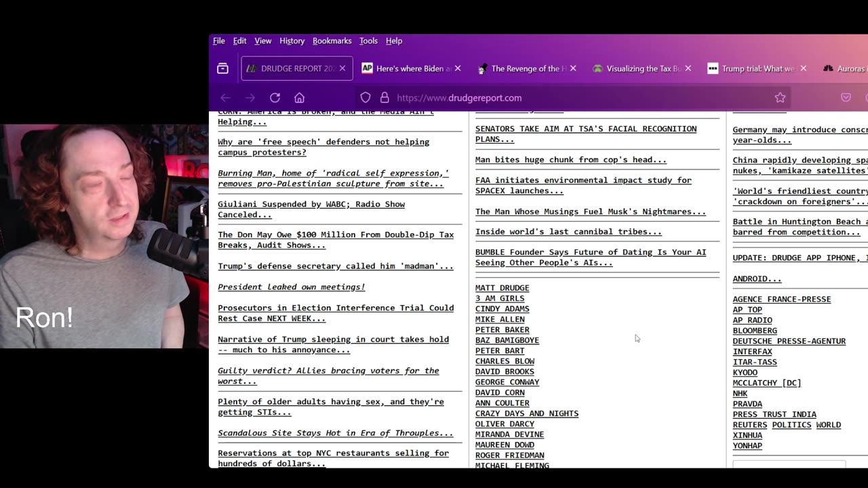This screenshot has height=488, width=868.
Task: Click the MCCLATCHY [DC] link
Action: tap(767, 383)
